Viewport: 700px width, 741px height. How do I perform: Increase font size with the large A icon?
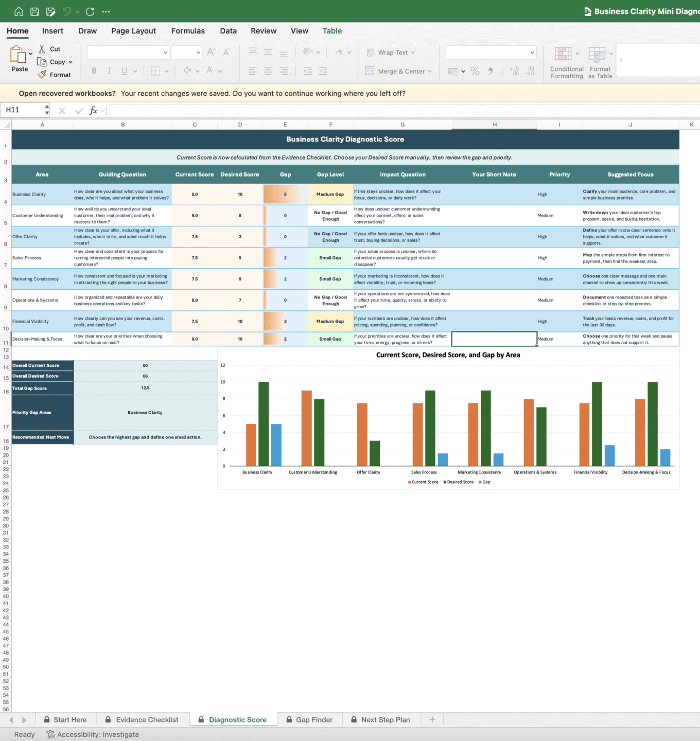(x=211, y=52)
